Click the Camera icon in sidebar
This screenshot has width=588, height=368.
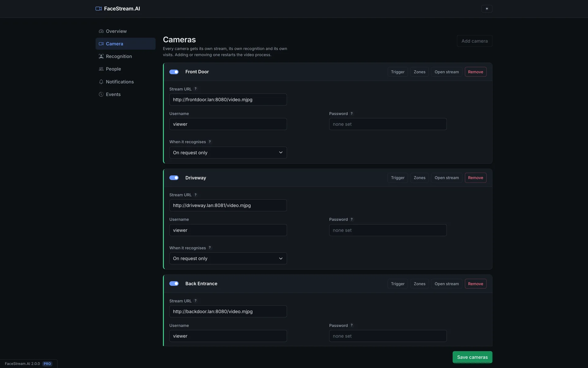click(101, 44)
